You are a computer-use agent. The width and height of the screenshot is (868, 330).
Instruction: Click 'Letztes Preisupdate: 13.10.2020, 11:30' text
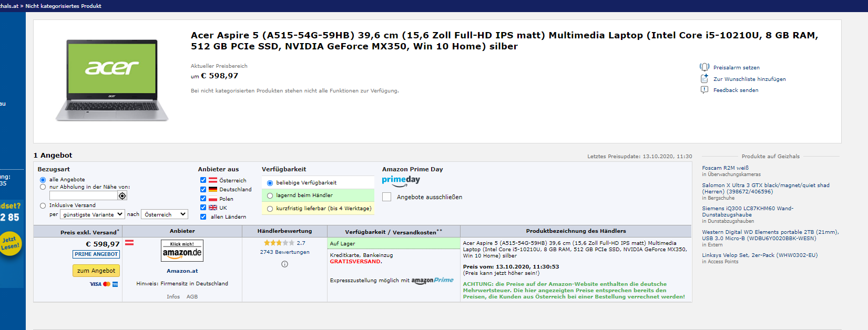[x=640, y=157]
